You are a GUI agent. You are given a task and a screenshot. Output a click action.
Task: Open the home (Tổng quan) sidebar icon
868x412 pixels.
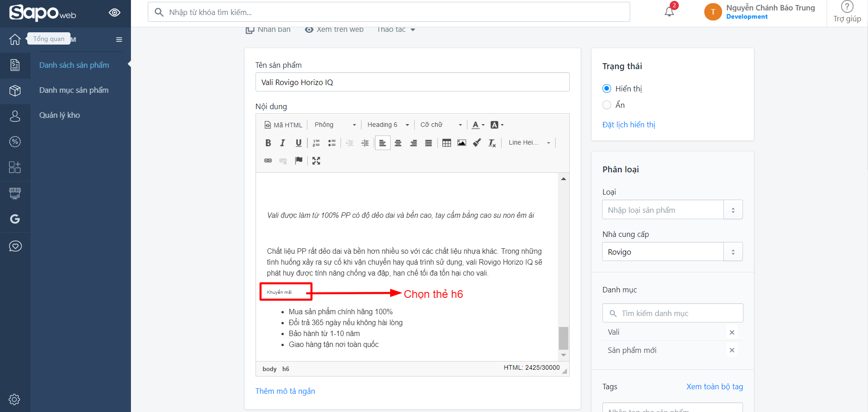(x=15, y=40)
